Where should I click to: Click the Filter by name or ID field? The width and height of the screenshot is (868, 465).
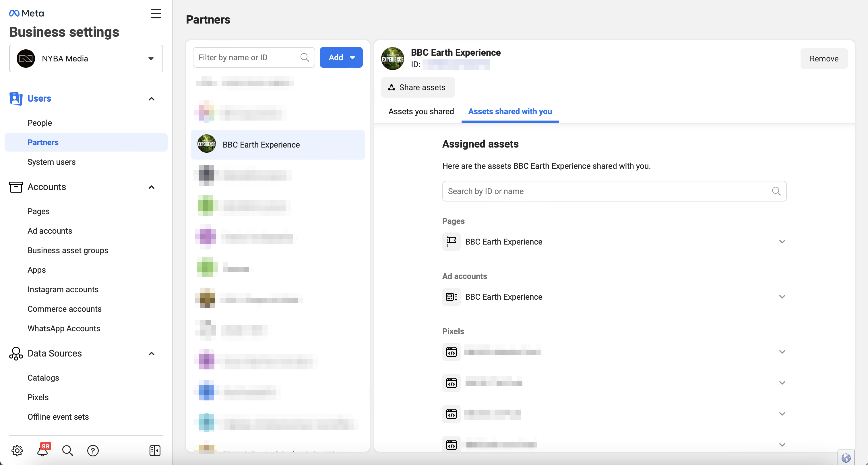254,57
